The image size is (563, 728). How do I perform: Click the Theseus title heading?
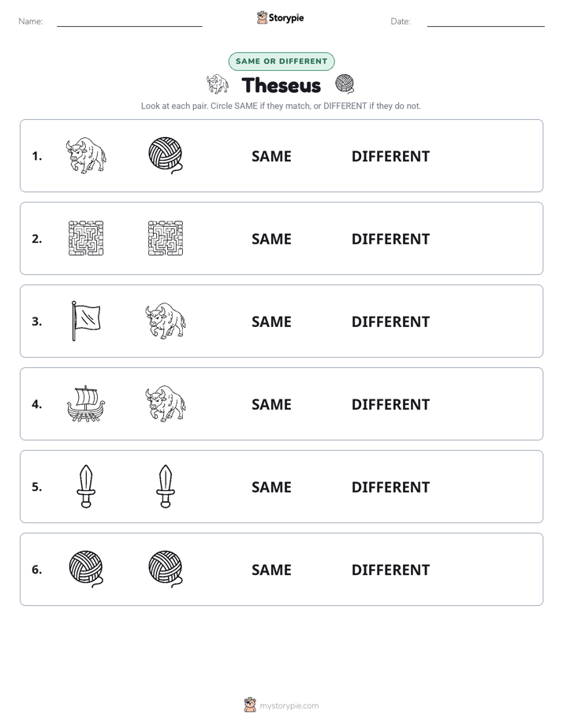coord(281,85)
